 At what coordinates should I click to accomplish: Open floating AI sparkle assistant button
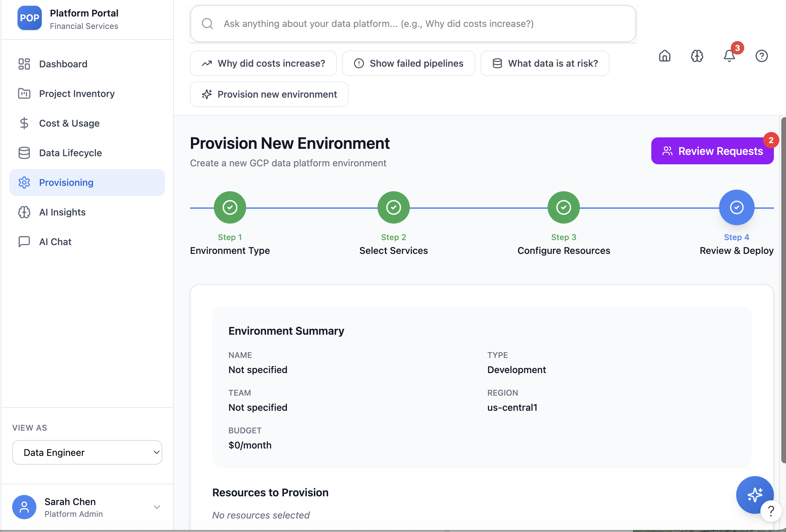tap(755, 495)
